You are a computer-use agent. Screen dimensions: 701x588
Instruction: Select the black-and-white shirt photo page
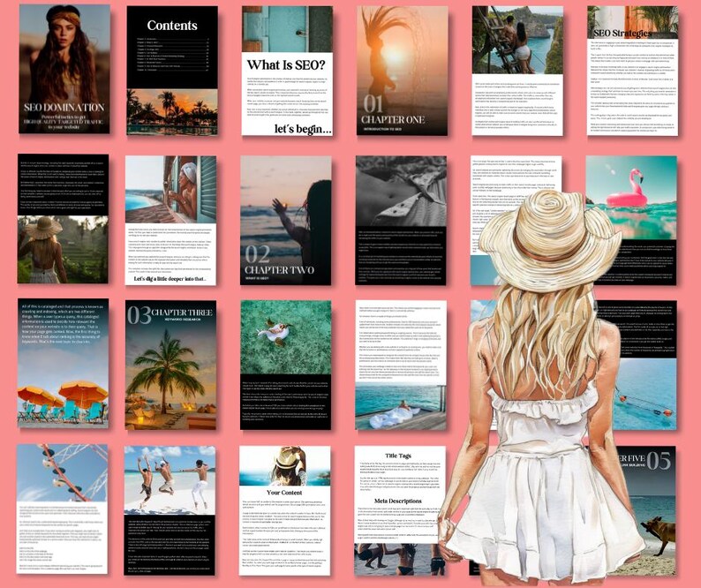401,220
